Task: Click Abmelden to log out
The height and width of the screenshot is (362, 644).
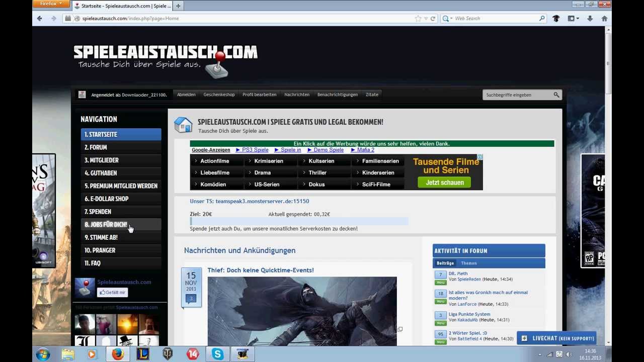Action: tap(186, 95)
